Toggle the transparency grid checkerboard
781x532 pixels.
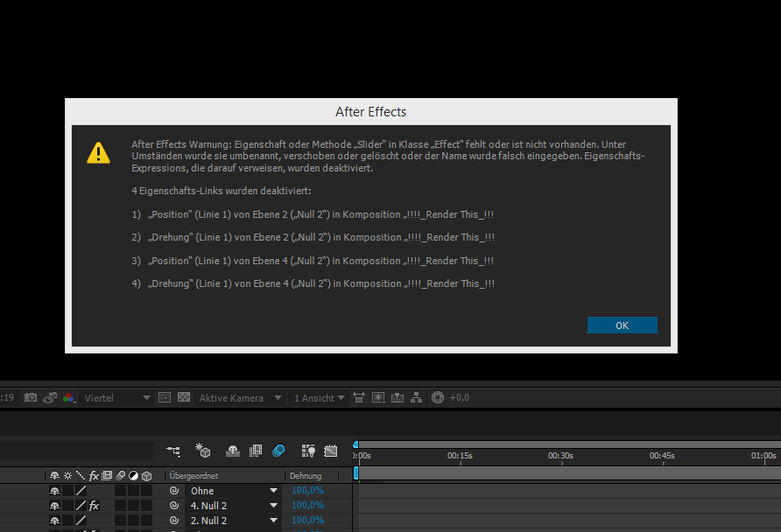(184, 397)
